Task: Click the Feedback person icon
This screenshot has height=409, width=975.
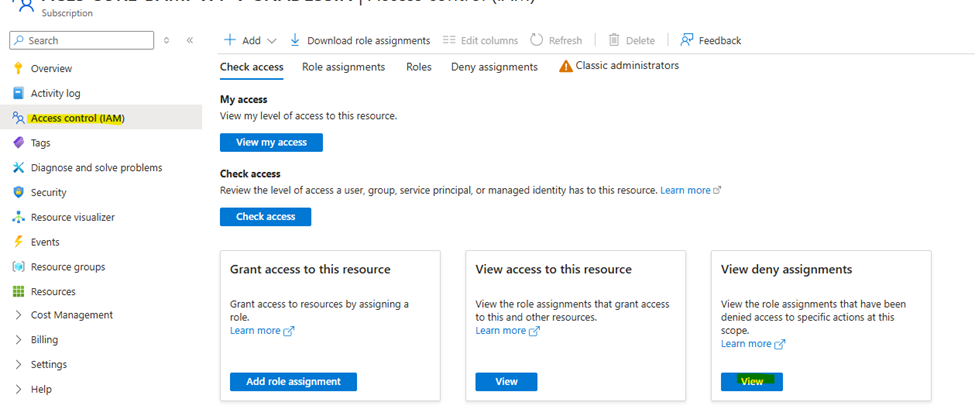Action: coord(686,40)
